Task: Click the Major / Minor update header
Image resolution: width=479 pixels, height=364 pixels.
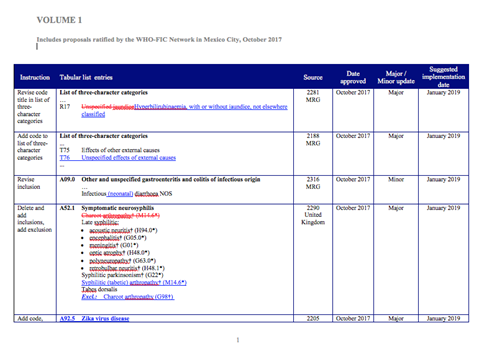Action: (x=396, y=77)
